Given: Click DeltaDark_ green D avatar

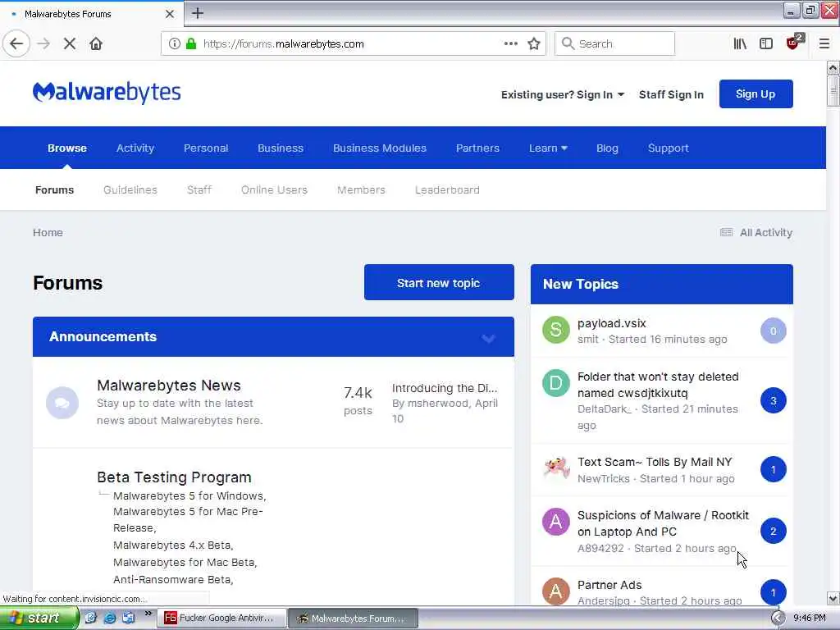Looking at the screenshot, I should [x=556, y=382].
